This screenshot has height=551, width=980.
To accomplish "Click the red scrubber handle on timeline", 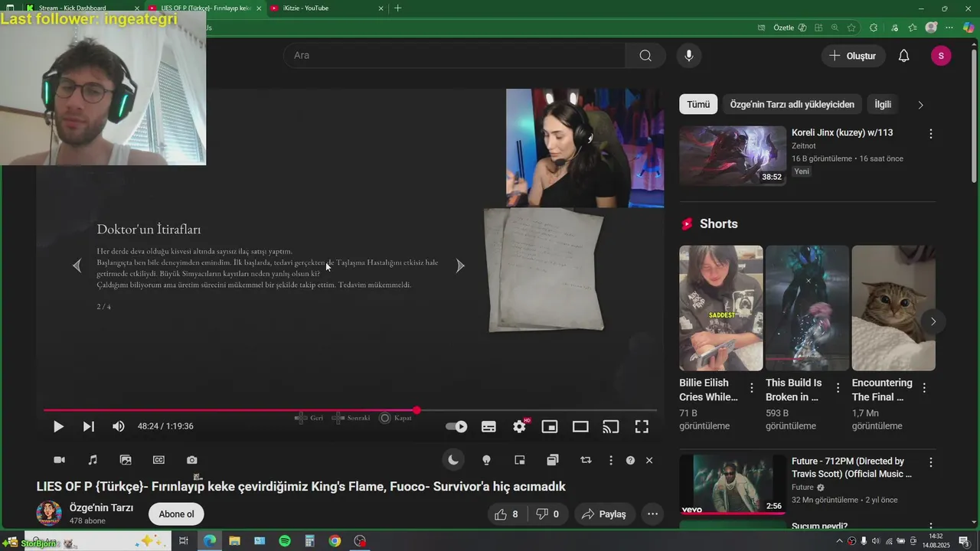I will pyautogui.click(x=416, y=410).
